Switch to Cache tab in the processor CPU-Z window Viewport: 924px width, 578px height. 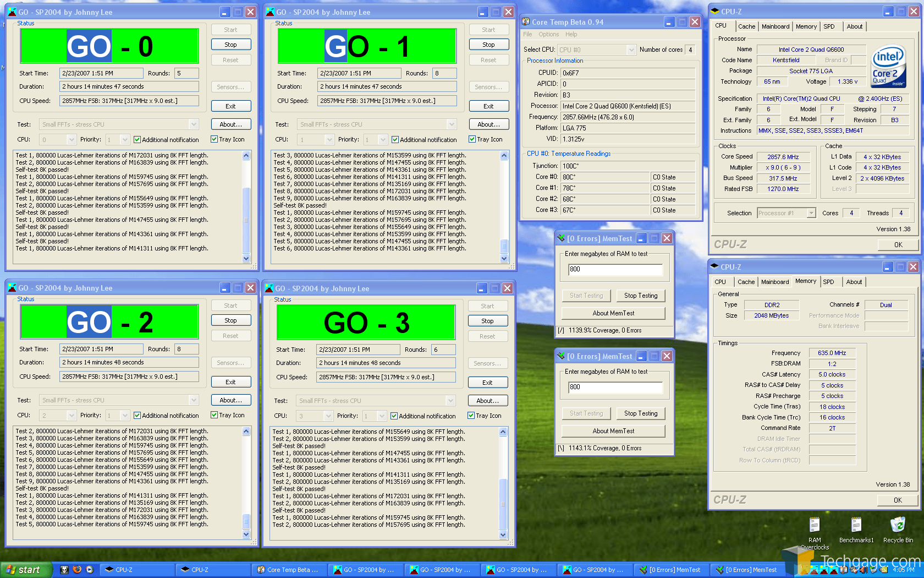[746, 26]
